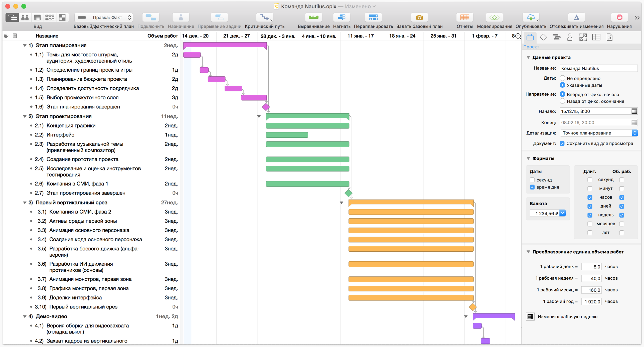This screenshot has width=644, height=347.
Task: Select Концепция графики Gantt bar
Action: (x=307, y=126)
